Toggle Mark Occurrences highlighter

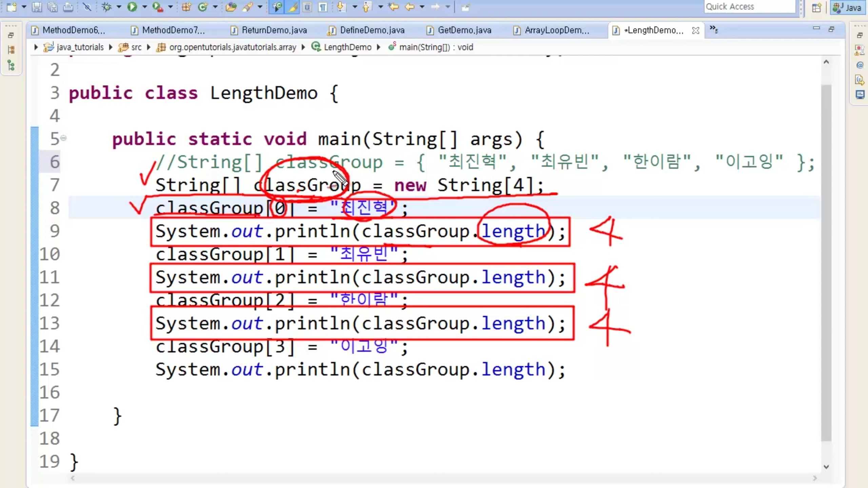click(292, 7)
